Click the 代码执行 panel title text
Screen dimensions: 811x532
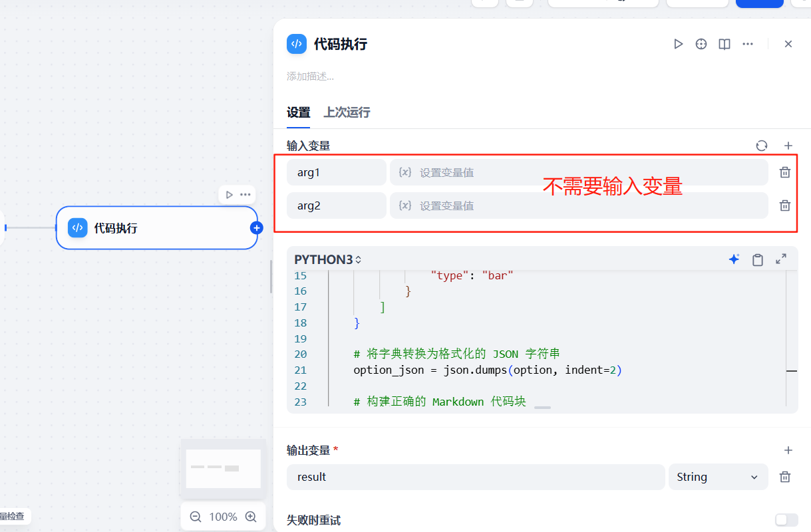[x=341, y=44]
